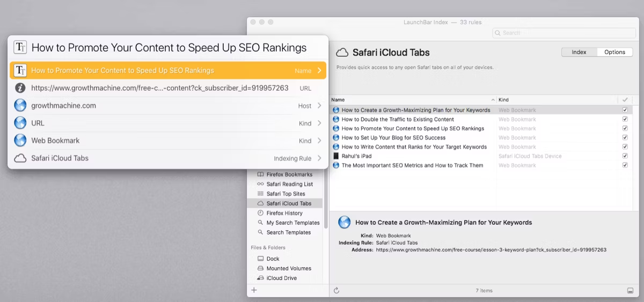Click the large cloud icon beside the Safari iCloud Tabs heading
Screen dimensions: 644x302
click(342, 53)
